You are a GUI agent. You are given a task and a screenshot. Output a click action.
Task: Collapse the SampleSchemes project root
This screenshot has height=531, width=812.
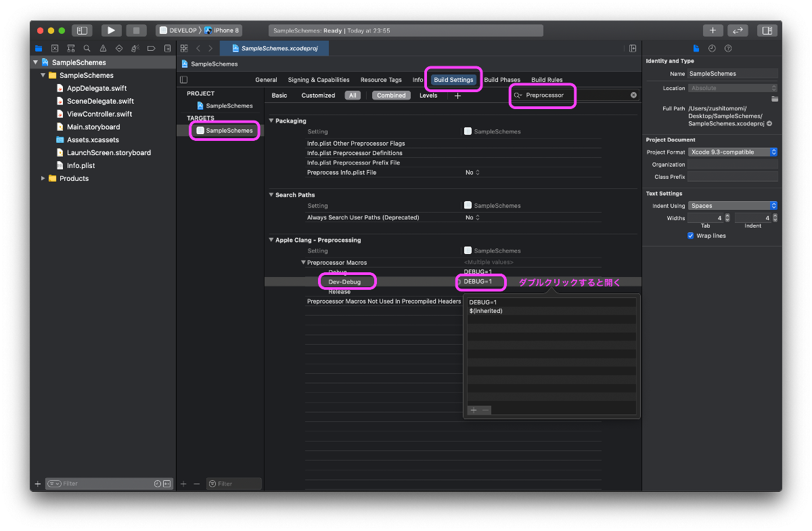point(35,62)
